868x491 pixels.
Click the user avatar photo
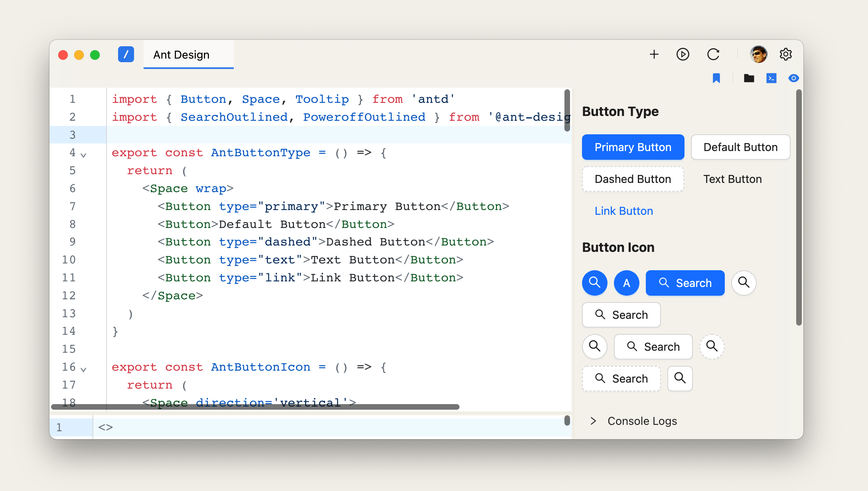point(758,54)
